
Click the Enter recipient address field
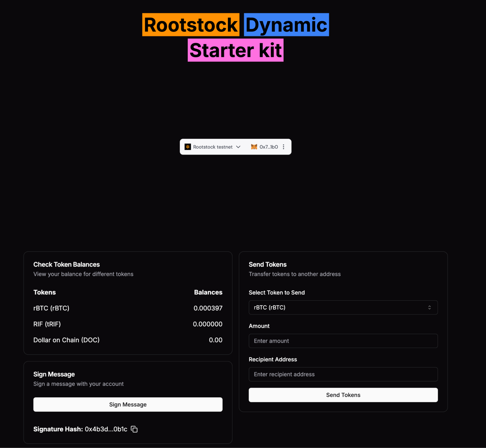click(x=343, y=374)
